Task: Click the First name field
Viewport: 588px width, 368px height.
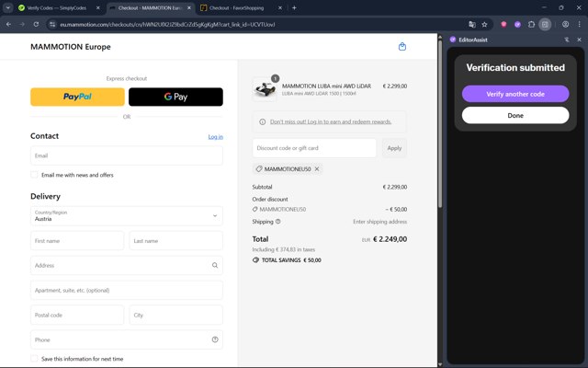Action: tap(77, 241)
